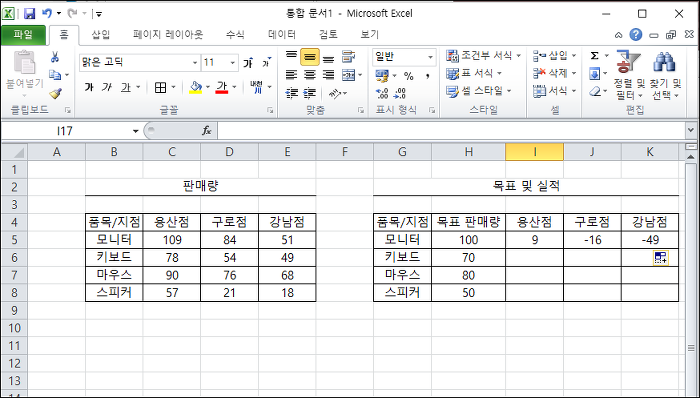Click the text Orientation icon
Viewport: 700px width, 398px height.
(x=335, y=93)
